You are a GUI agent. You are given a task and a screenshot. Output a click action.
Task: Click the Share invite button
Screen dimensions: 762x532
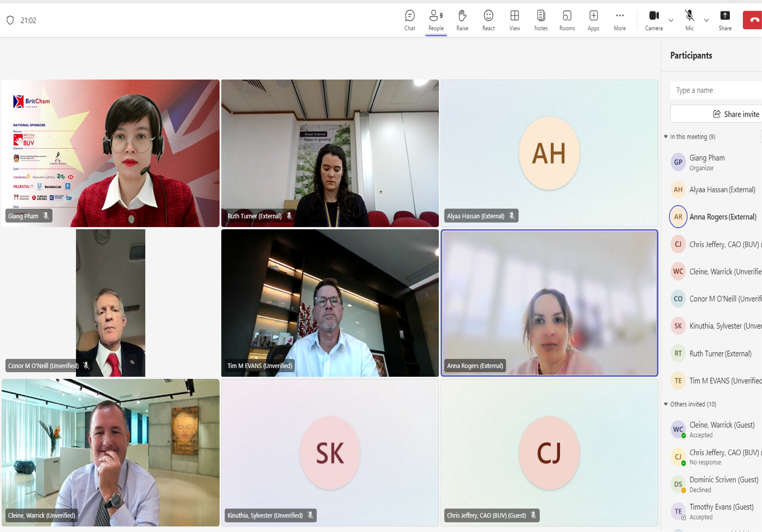pyautogui.click(x=716, y=114)
